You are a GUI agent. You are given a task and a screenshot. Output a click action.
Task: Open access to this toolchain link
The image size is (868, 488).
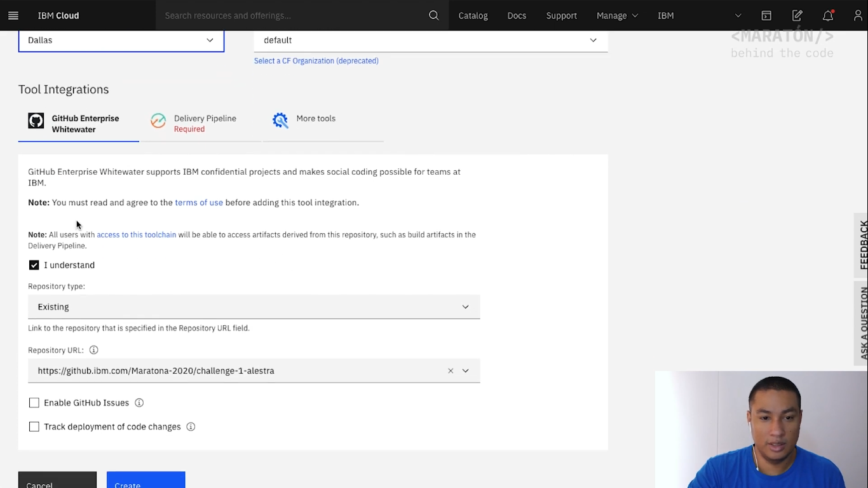pos(137,235)
